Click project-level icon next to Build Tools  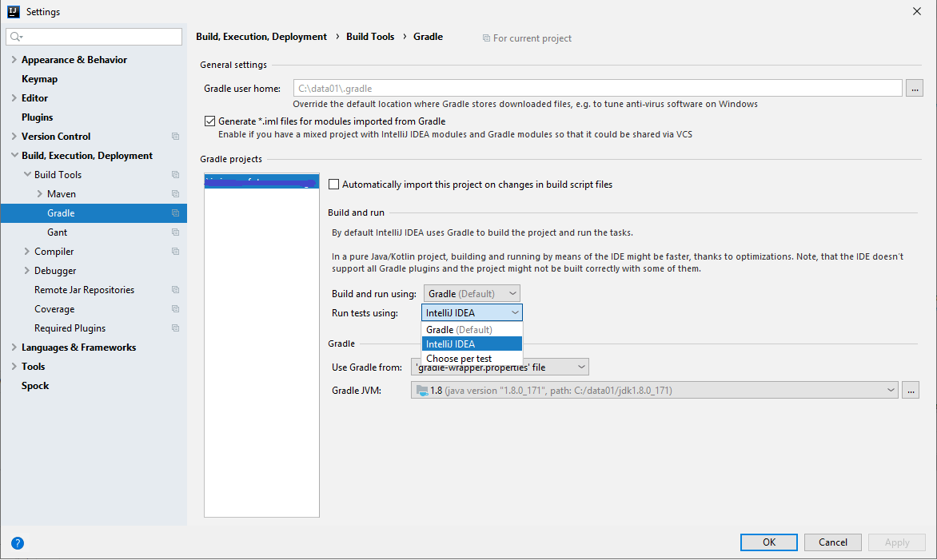click(175, 174)
